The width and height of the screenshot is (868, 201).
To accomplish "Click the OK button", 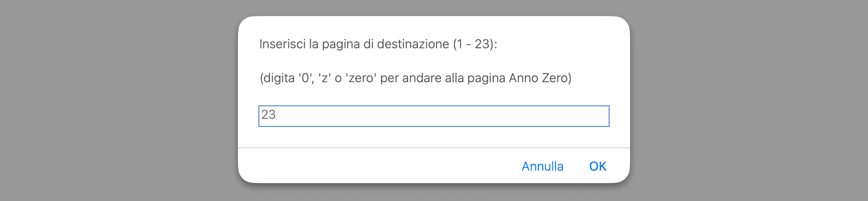I will [x=598, y=166].
